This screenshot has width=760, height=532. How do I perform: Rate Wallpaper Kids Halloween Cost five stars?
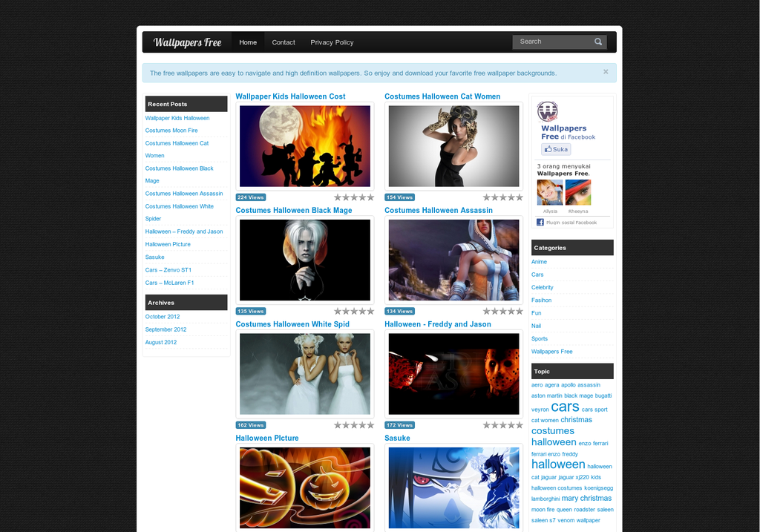pos(371,197)
